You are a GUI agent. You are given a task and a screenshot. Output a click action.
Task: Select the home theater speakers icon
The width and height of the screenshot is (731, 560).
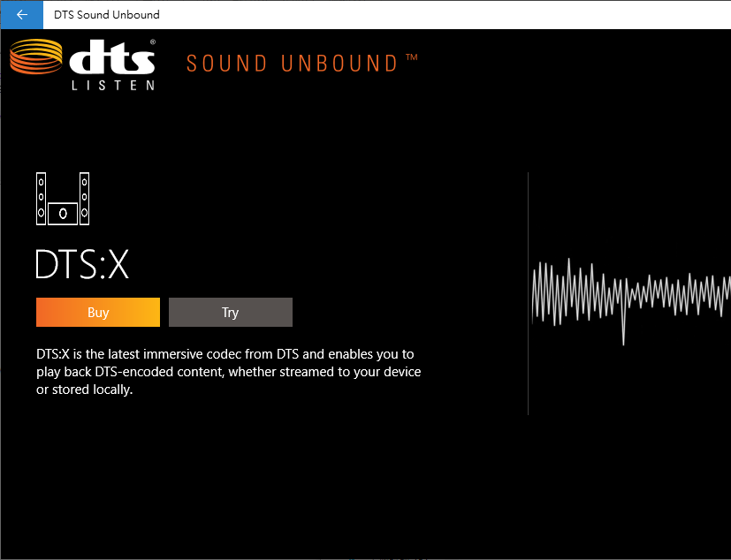[63, 199]
